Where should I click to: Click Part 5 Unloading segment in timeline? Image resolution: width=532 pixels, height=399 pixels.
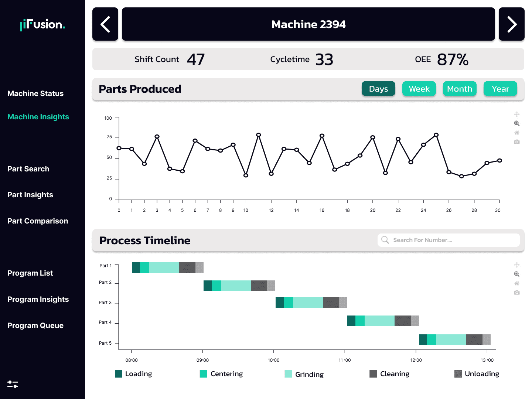click(x=487, y=340)
